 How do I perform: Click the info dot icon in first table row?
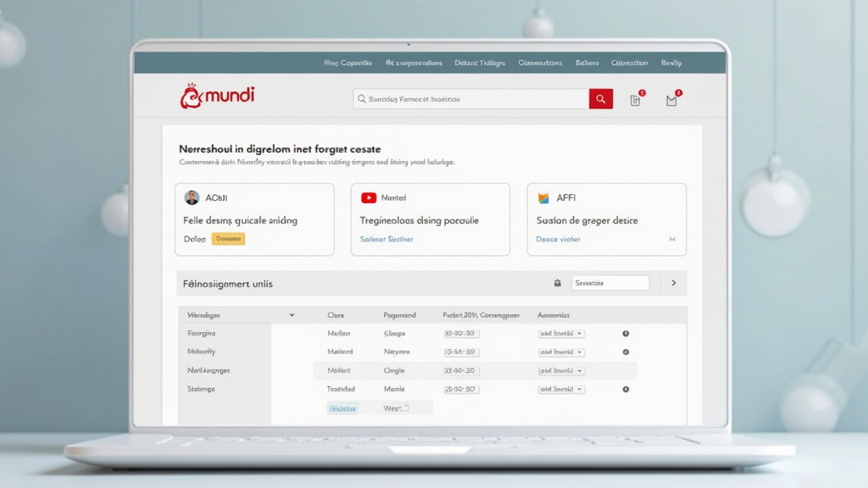click(626, 334)
